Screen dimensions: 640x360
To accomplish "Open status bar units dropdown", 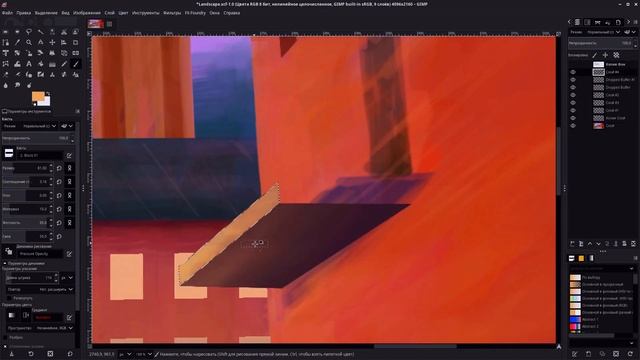I will click(125, 354).
